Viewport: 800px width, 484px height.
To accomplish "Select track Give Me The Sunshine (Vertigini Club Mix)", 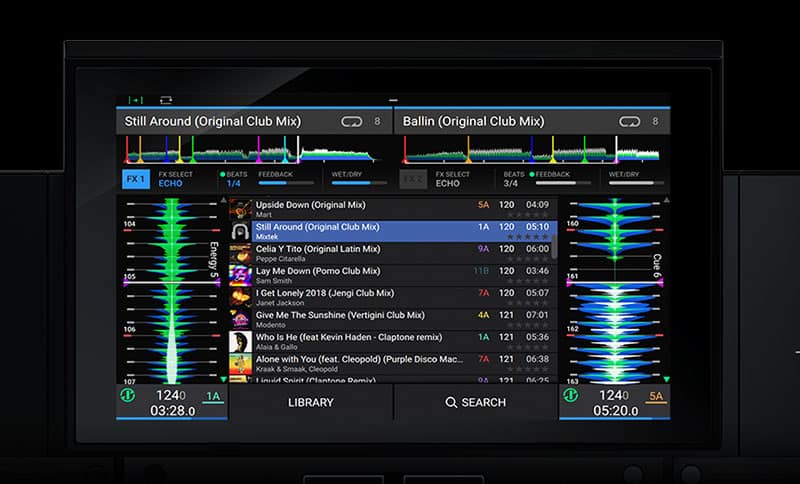I will (x=393, y=320).
